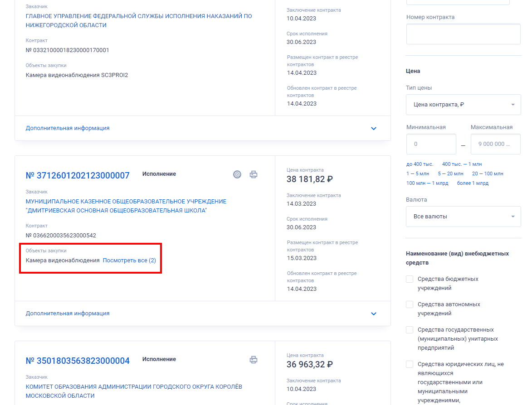Screen dimensions: 532x405
Task: Tick 'Средства государственных унитарных предприятий' checkbox
Action: (x=410, y=330)
